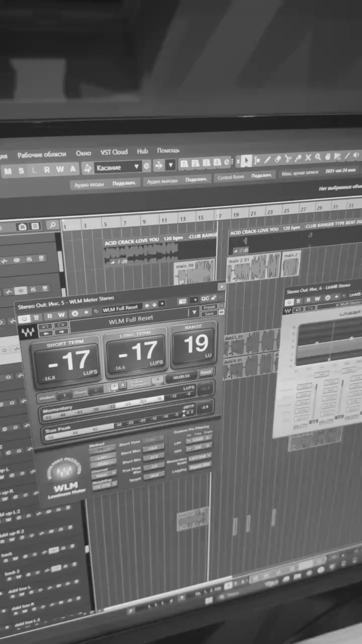Click the search magnifier above track list
Screen dimensions: 362x644
[x=52, y=225]
